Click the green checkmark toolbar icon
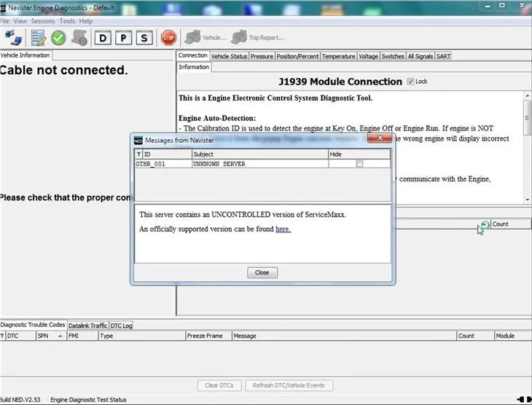The height and width of the screenshot is (405, 532). click(58, 38)
